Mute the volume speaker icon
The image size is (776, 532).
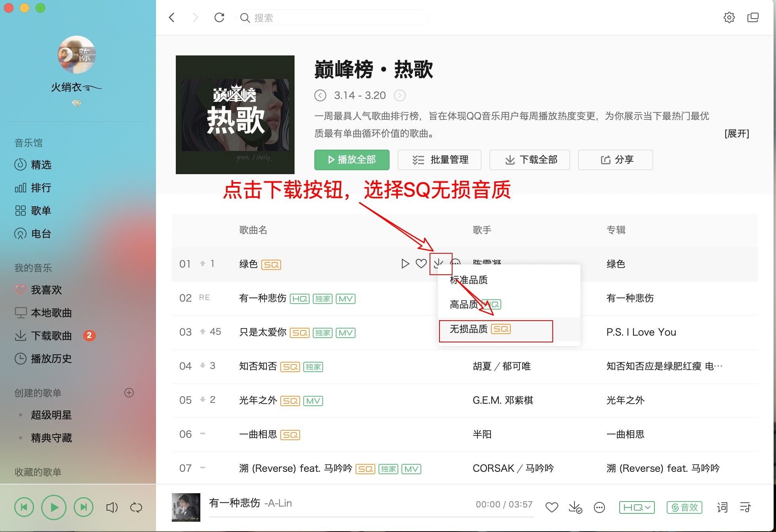point(112,507)
